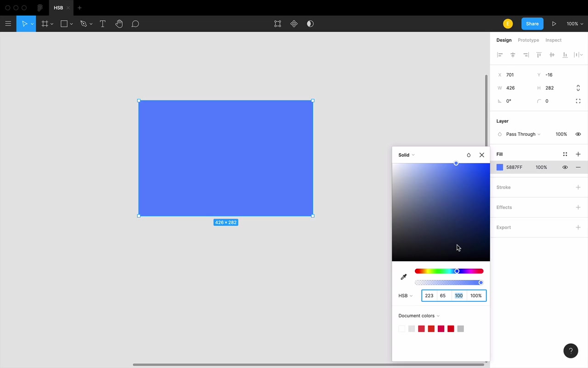The height and width of the screenshot is (368, 588).
Task: Open the HSB color model dropdown
Action: [405, 296]
